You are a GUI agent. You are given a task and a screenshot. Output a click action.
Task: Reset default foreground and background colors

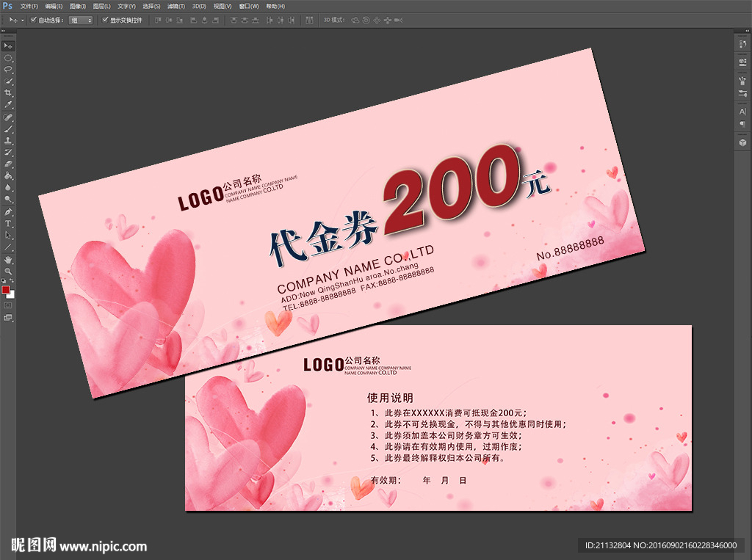tap(4, 281)
